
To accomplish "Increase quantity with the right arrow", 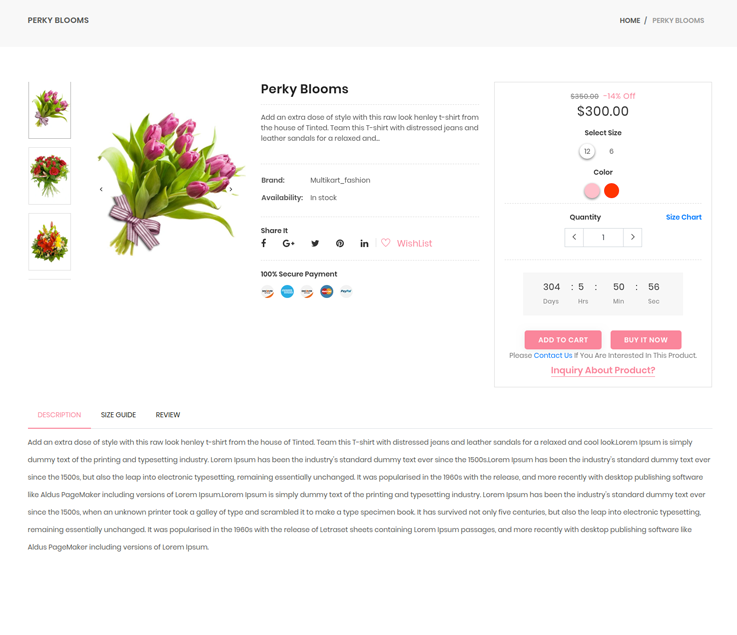I will 632,237.
